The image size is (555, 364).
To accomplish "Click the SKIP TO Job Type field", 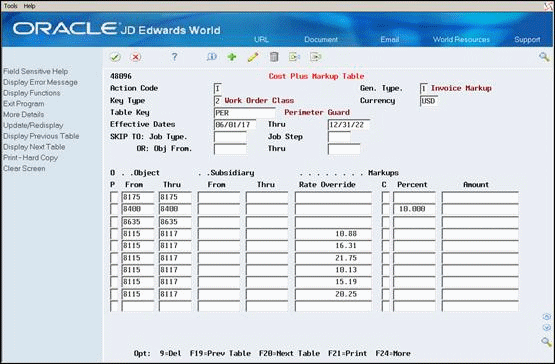I will coord(230,137).
